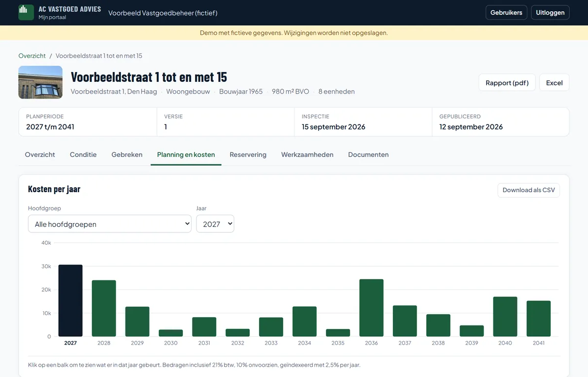The image size is (588, 377).
Task: Go back via Overzicht breadcrumb link
Action: pyautogui.click(x=32, y=56)
